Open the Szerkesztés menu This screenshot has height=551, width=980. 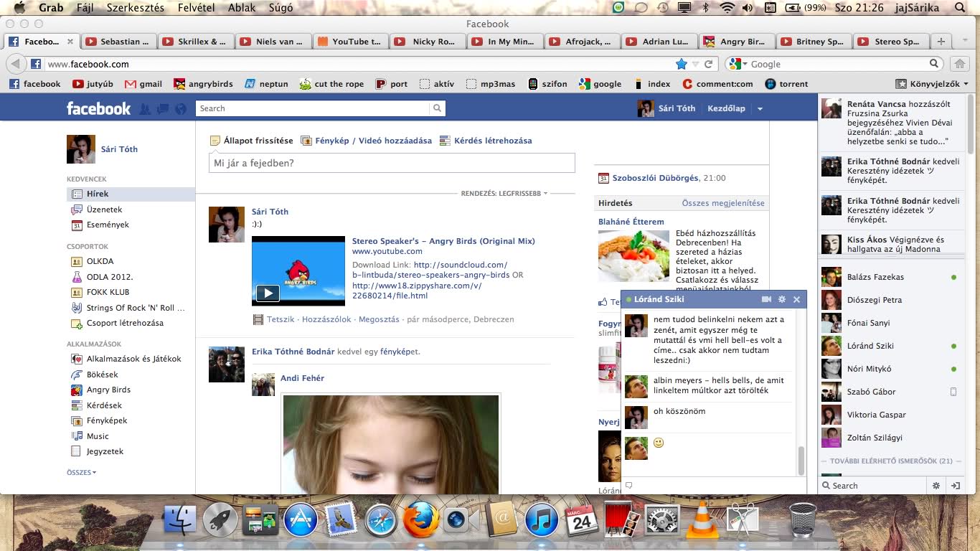click(x=136, y=8)
